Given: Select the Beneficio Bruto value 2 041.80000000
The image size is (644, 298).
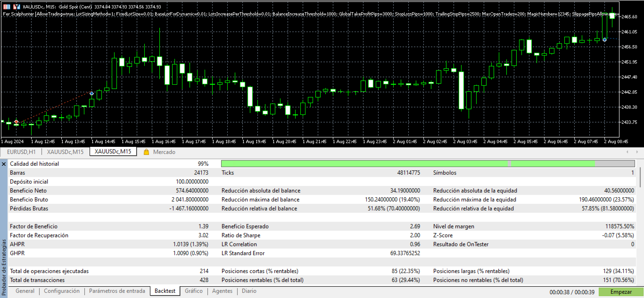Looking at the screenshot, I should tap(190, 200).
